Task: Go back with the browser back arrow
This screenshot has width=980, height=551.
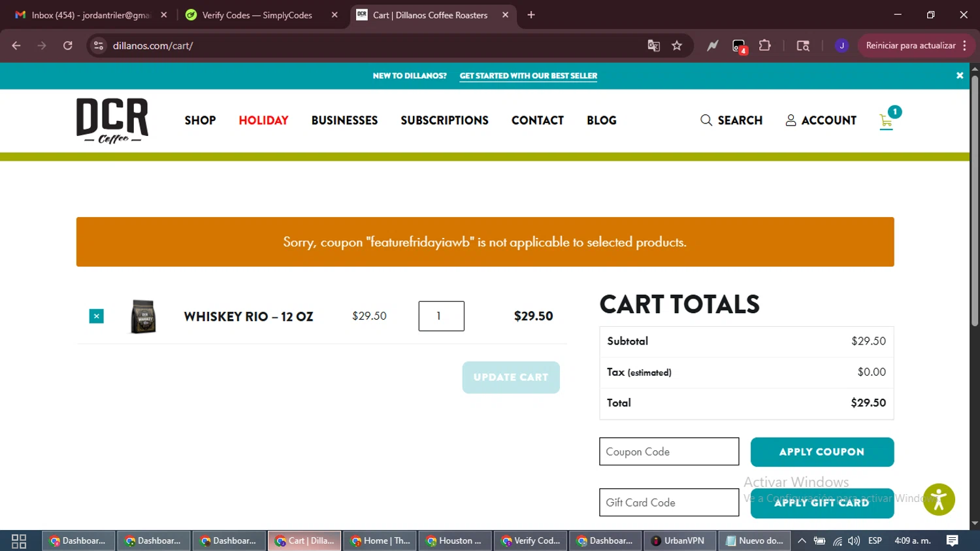Action: (16, 46)
